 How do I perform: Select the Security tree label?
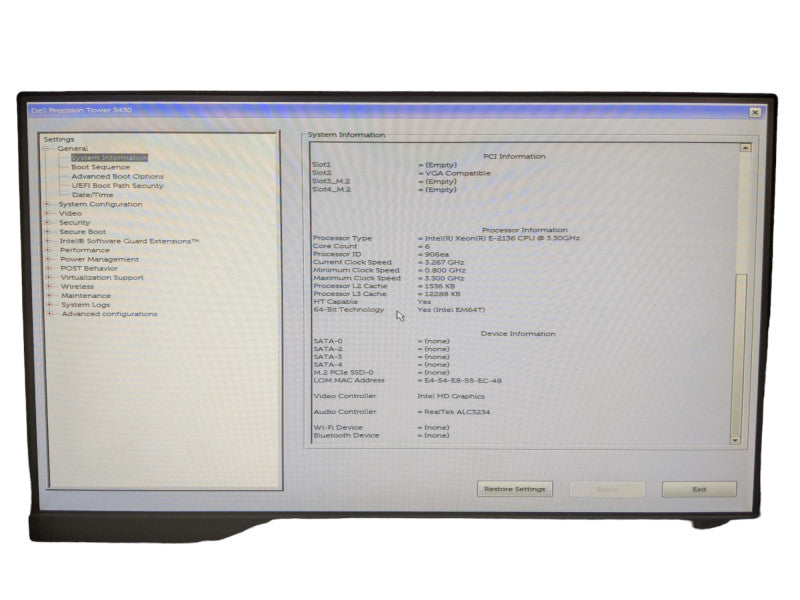pyautogui.click(x=74, y=223)
